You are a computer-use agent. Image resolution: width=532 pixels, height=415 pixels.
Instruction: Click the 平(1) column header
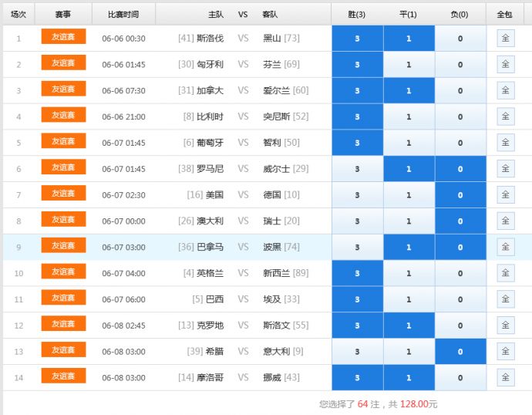point(408,14)
